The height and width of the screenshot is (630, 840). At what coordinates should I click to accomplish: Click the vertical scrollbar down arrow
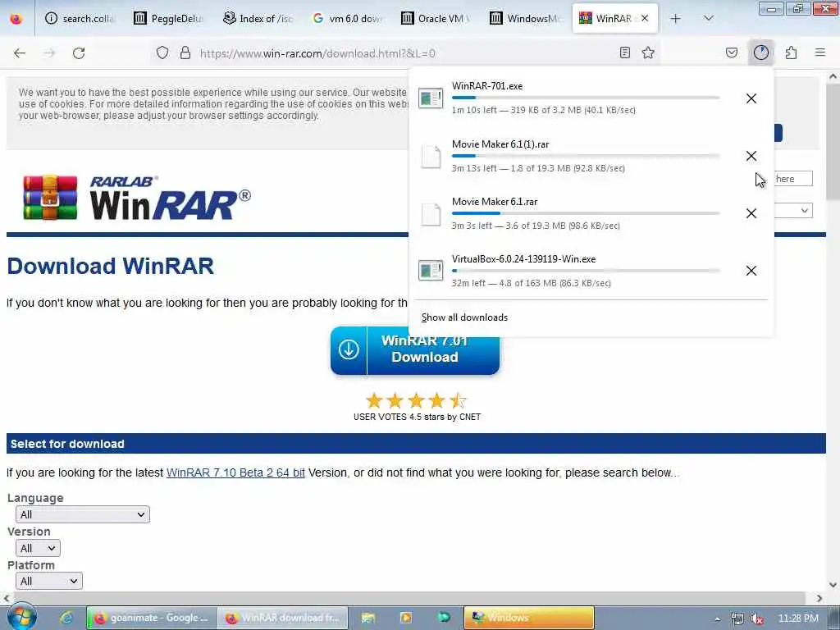tap(833, 584)
